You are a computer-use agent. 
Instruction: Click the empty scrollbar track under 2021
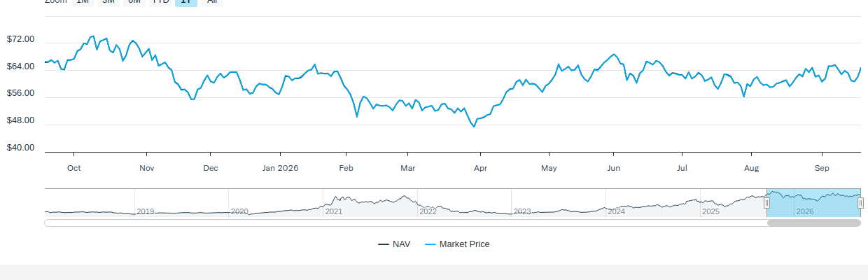tap(334, 223)
